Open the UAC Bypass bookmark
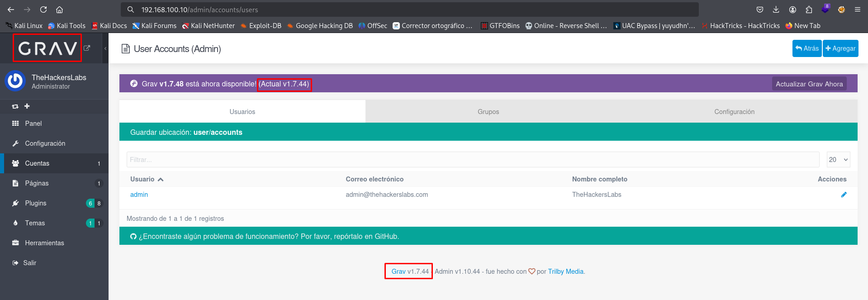Screen dimensions: 868x300 pos(655,26)
